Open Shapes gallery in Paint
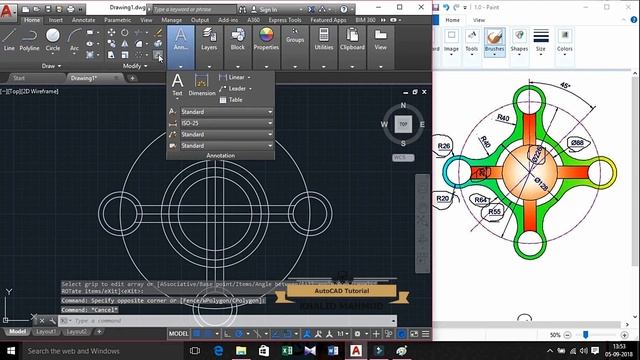 519,42
